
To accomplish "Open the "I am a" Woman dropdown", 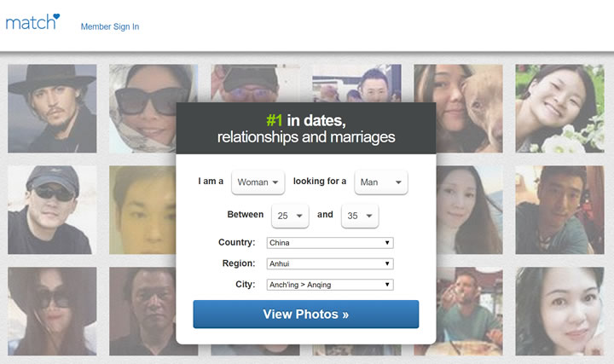I will click(x=258, y=182).
